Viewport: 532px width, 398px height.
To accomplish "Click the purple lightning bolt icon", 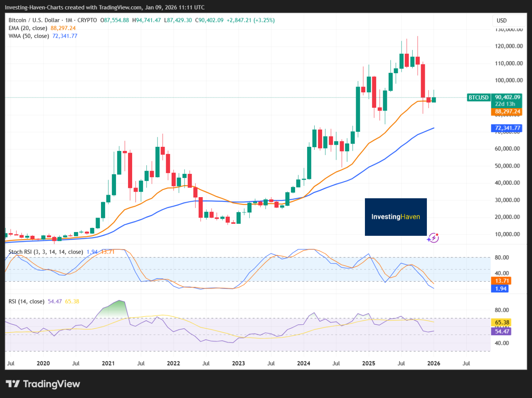I will point(433,238).
